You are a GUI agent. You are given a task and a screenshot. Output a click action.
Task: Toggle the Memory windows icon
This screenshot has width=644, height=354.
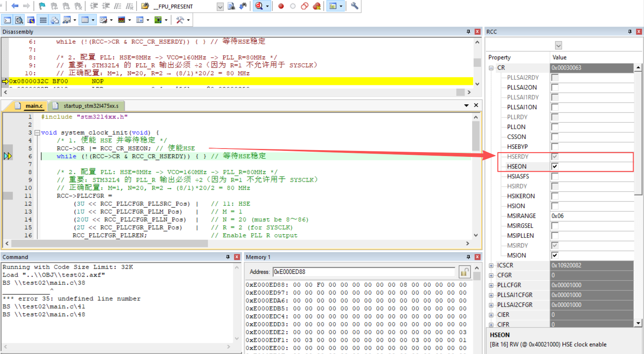point(85,20)
